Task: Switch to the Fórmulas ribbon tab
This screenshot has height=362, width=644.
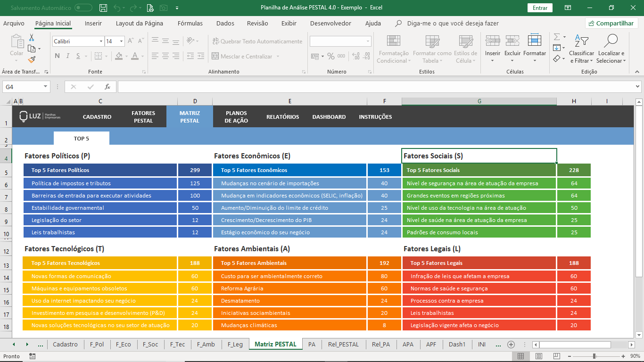Action: point(190,23)
